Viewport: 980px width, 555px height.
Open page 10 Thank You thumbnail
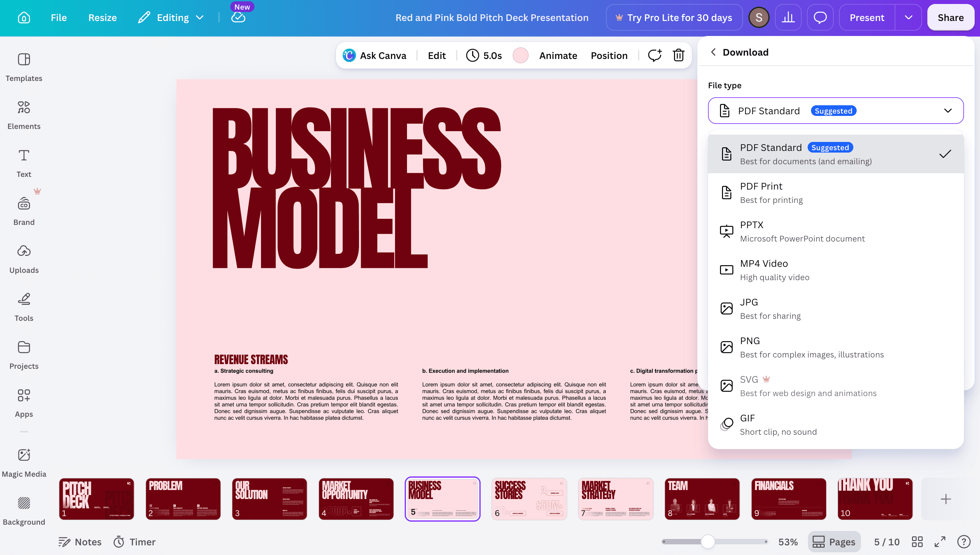[876, 499]
